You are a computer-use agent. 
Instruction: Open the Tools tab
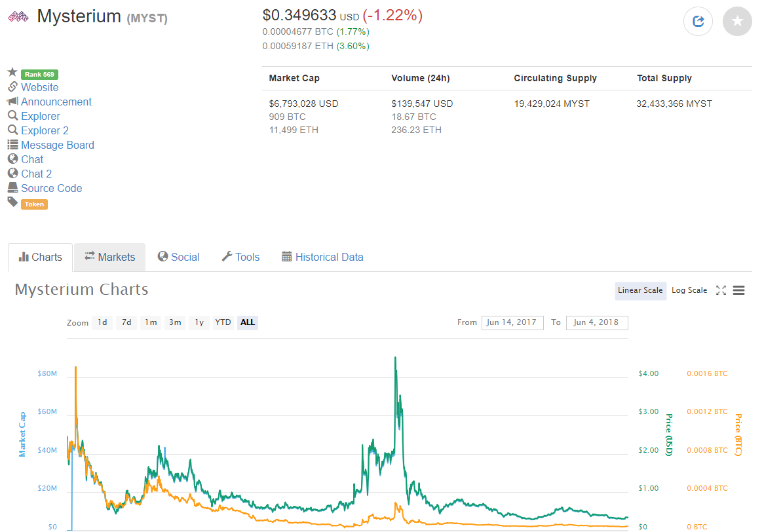click(240, 257)
